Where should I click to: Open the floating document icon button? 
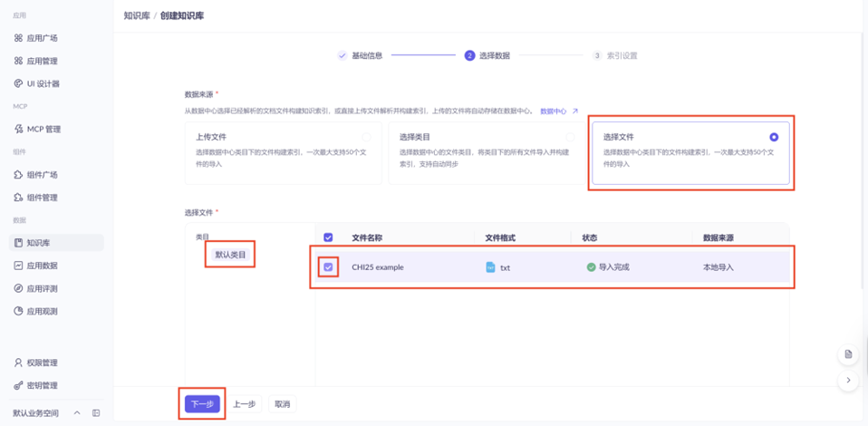848,354
